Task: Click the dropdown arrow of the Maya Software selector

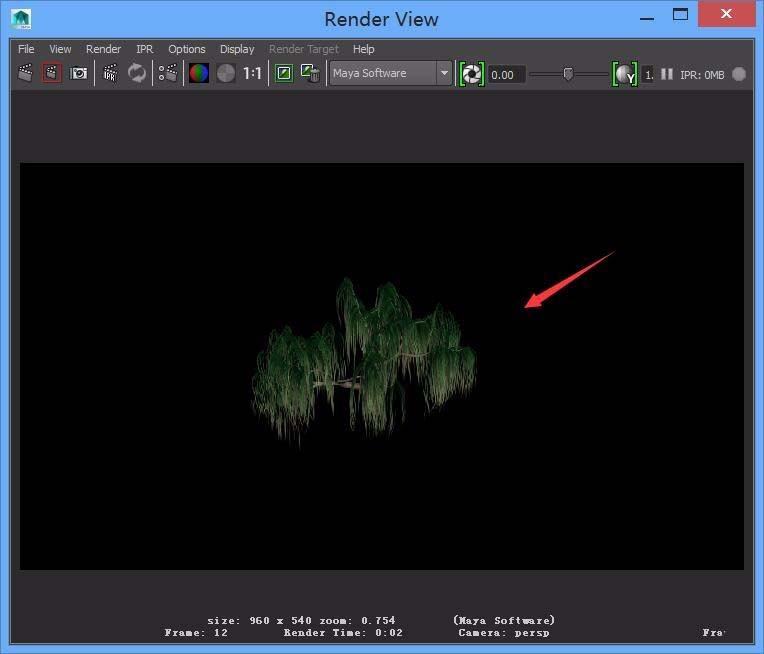Action: pyautogui.click(x=444, y=74)
